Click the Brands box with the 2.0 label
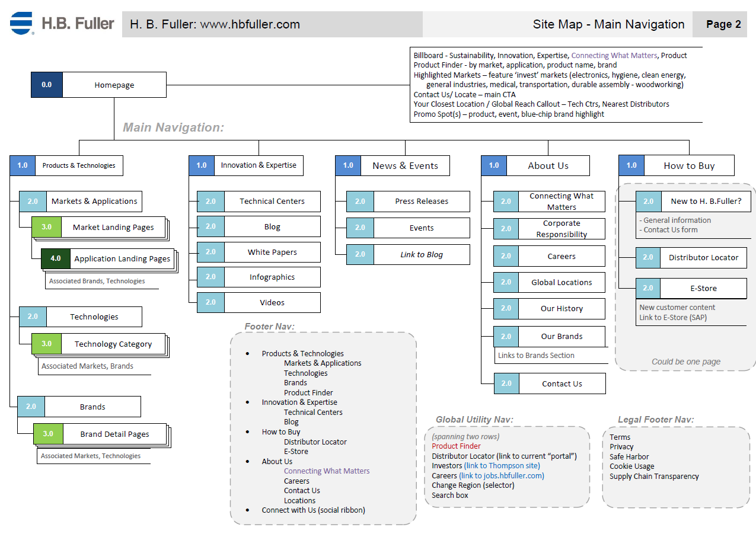Screen dimensions: 756x537 click(x=79, y=407)
